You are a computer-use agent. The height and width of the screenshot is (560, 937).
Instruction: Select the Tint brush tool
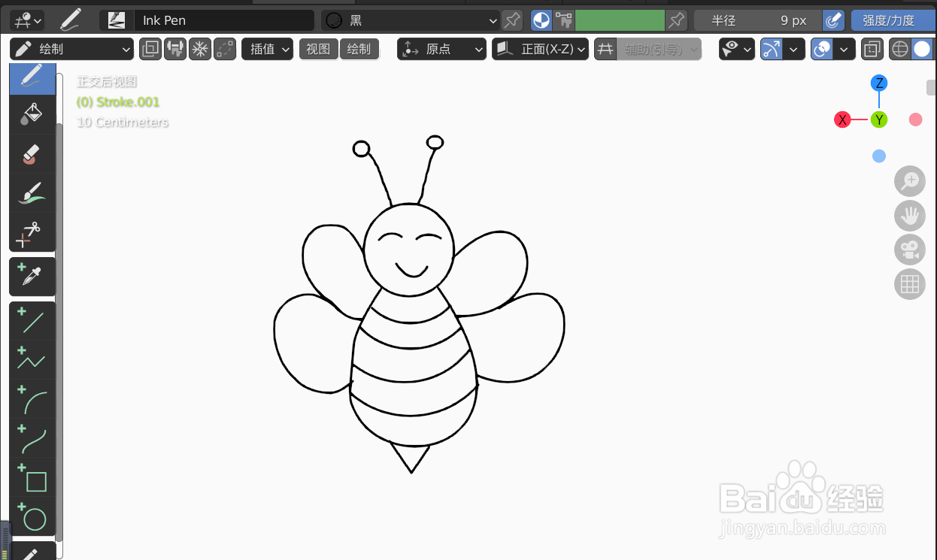[x=32, y=193]
